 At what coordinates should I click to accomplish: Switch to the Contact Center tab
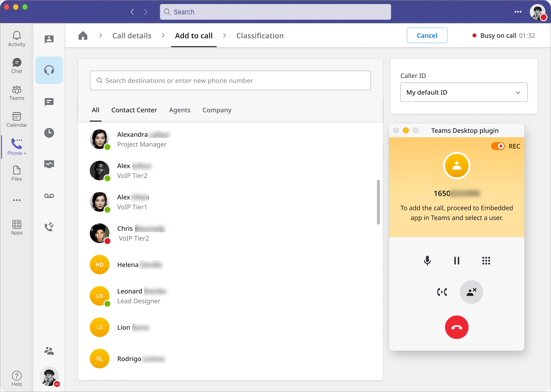(134, 110)
